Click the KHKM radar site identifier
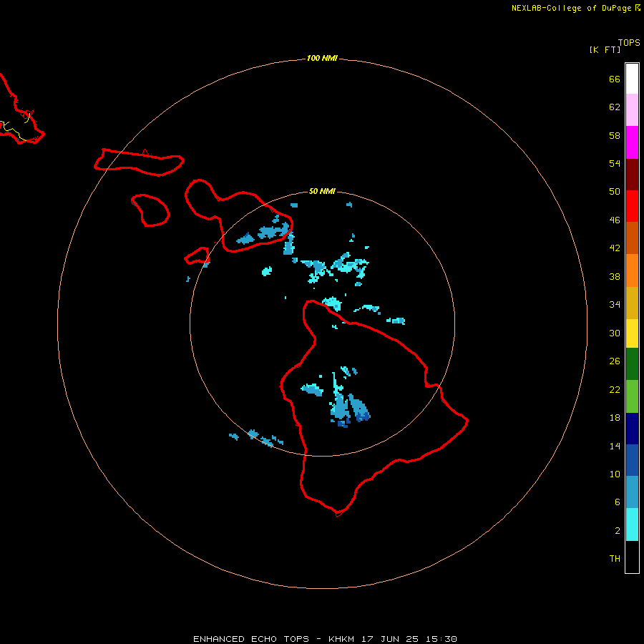 pyautogui.click(x=341, y=639)
